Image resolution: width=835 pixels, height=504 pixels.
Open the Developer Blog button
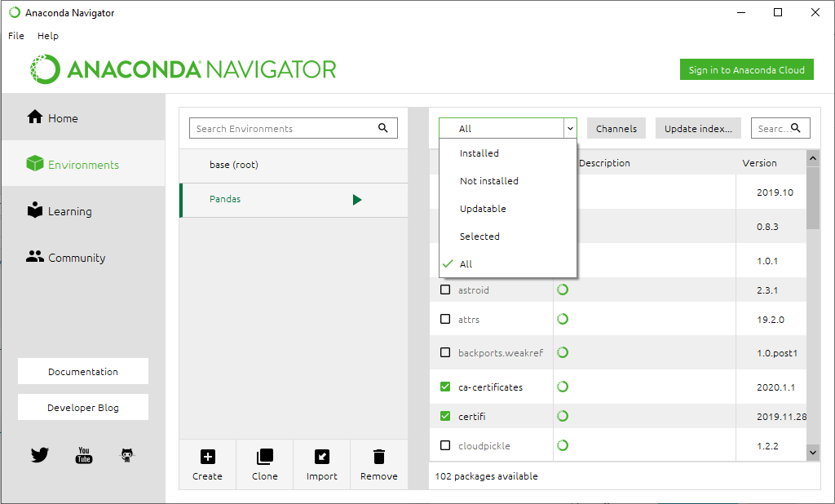[83, 407]
